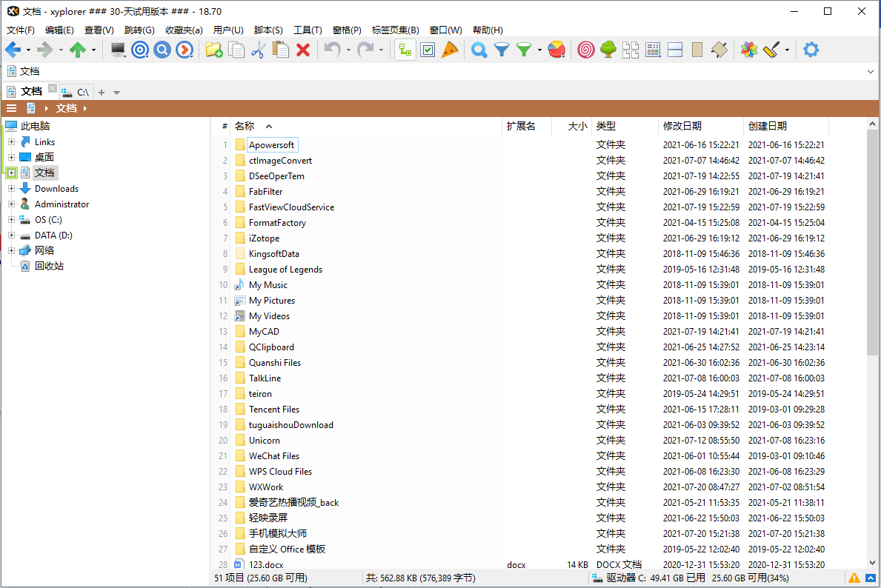Click the beige panel icon
The width and height of the screenshot is (881, 588).
point(697,50)
